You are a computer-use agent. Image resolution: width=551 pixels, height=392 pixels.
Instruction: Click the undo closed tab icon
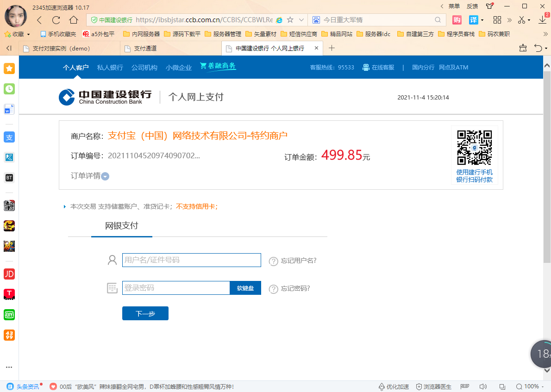click(x=538, y=48)
